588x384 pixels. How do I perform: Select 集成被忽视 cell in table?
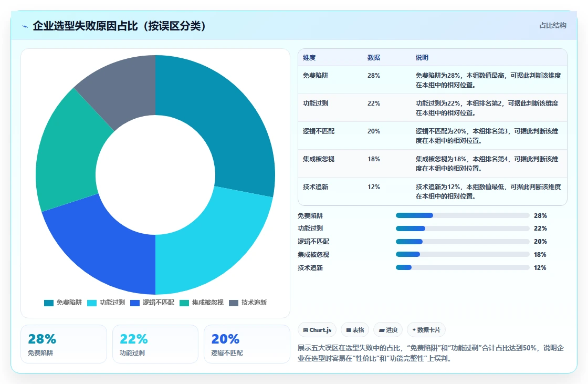(x=318, y=159)
